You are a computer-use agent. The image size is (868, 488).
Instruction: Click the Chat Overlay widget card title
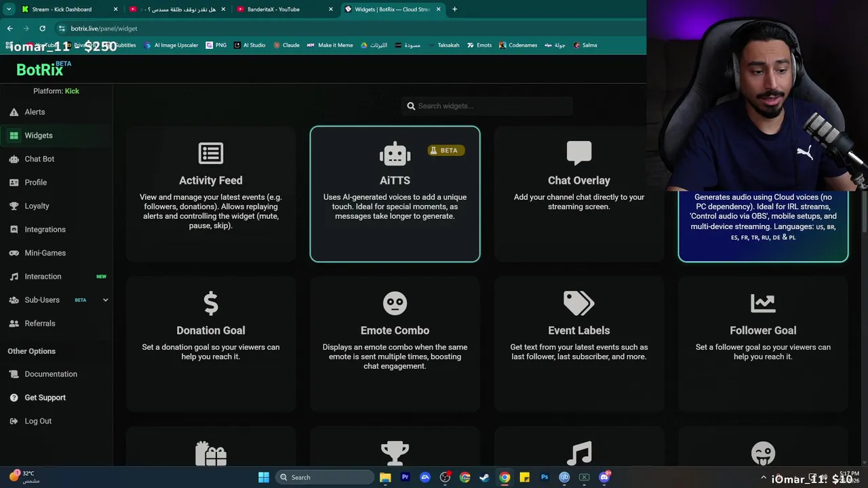pyautogui.click(x=579, y=180)
